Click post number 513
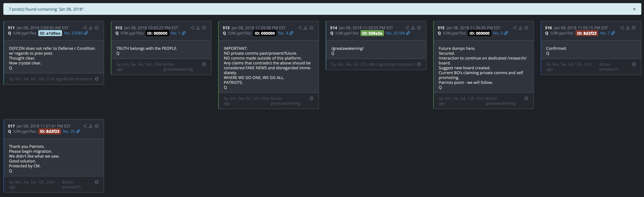 [x=226, y=28]
